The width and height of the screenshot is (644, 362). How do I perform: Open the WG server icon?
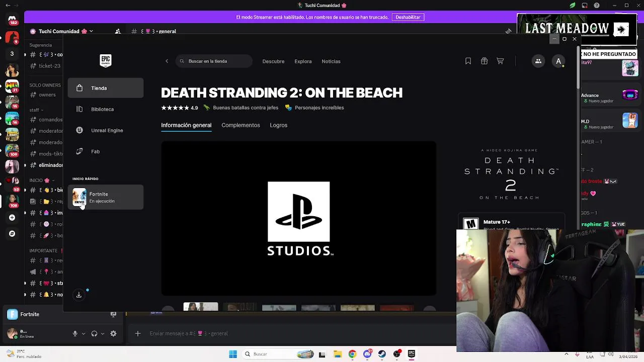pyautogui.click(x=12, y=85)
